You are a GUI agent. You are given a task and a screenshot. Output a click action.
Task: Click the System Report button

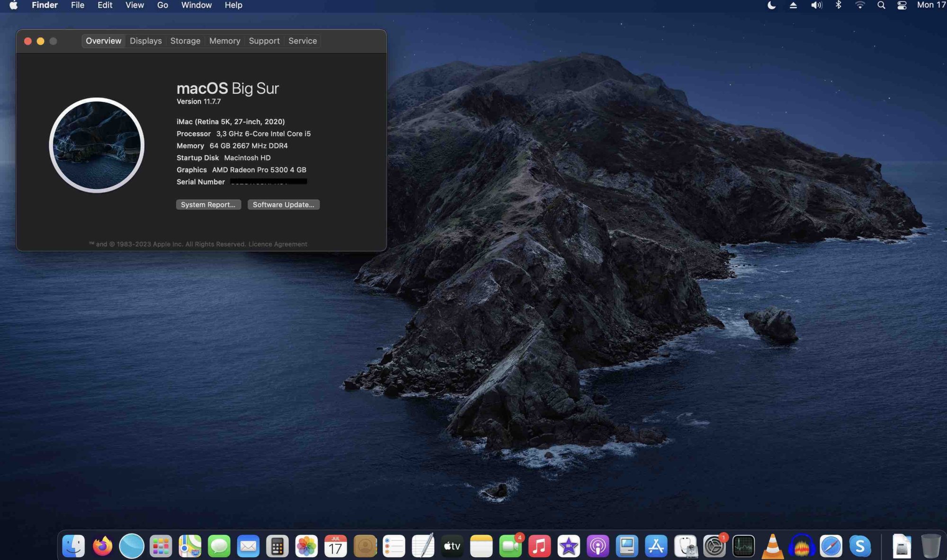(x=208, y=204)
